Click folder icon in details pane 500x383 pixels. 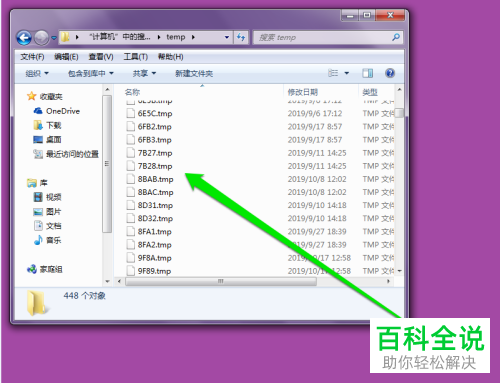(x=37, y=303)
